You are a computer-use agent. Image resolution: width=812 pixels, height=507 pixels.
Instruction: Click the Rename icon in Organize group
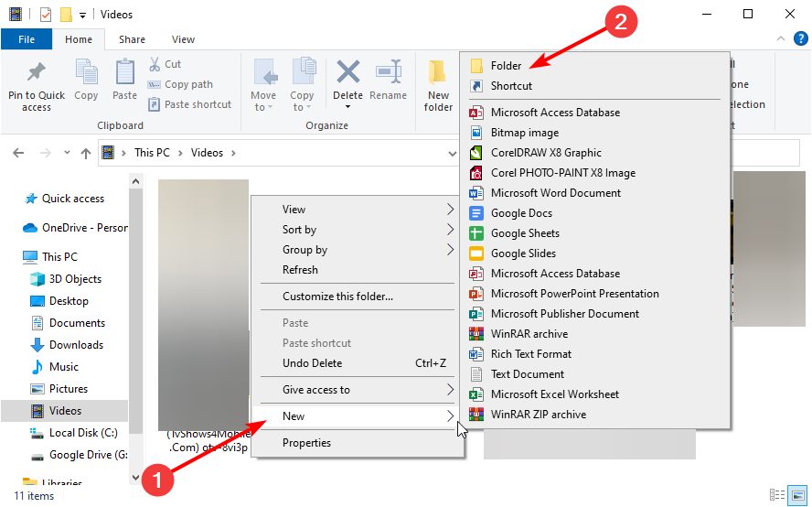[389, 72]
